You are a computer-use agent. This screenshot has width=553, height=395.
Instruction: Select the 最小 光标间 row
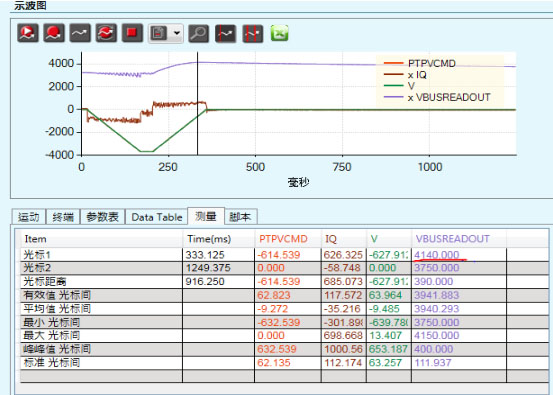(x=284, y=322)
